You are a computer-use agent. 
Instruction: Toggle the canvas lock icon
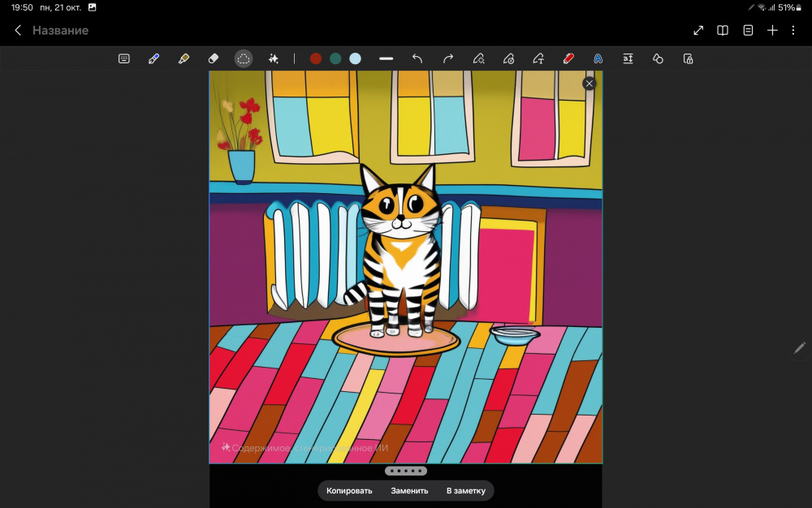coord(689,59)
